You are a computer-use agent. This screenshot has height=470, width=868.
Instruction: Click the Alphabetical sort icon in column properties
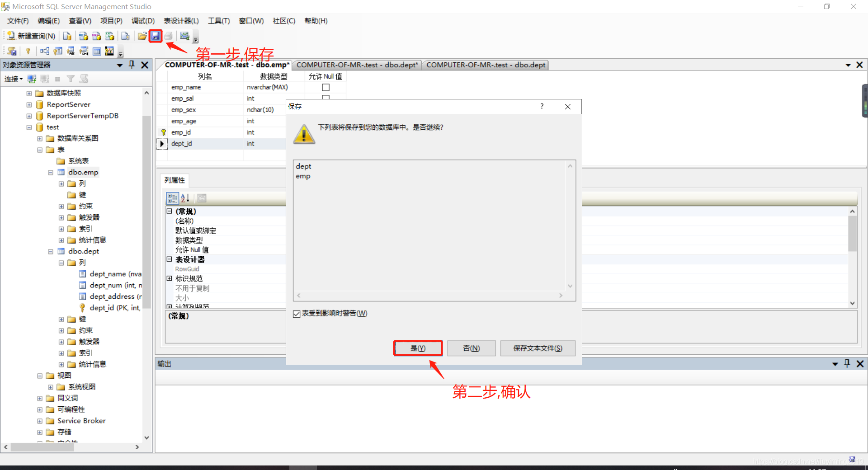185,198
